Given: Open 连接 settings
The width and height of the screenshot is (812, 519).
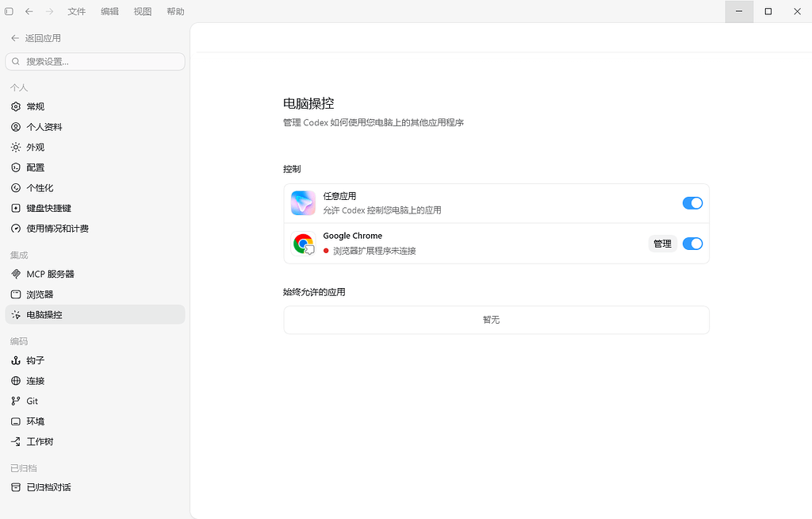Looking at the screenshot, I should (95, 381).
